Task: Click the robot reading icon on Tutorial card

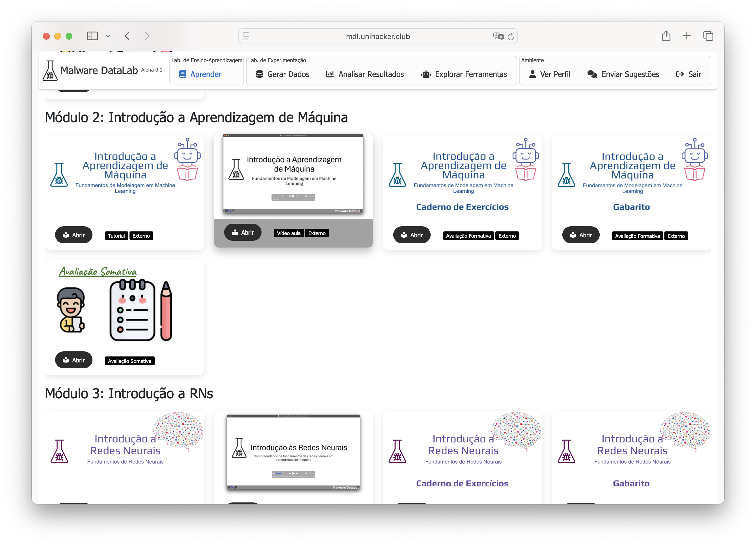Action: (x=188, y=159)
